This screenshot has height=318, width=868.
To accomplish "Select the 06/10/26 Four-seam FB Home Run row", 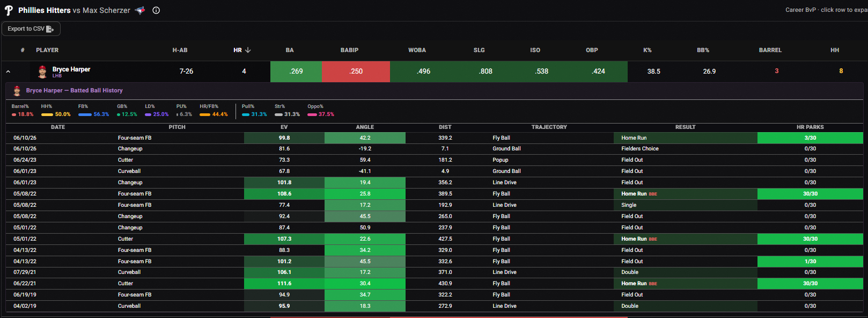I will [435, 138].
